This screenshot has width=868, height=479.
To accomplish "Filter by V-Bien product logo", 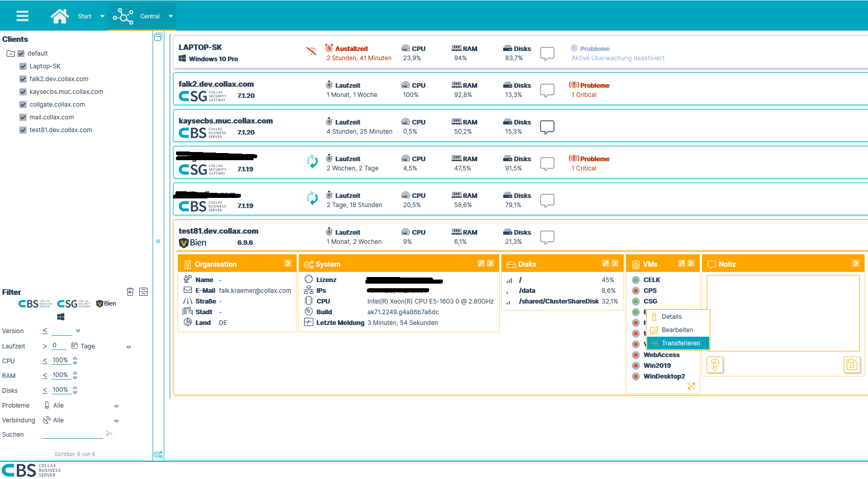I will coord(106,304).
